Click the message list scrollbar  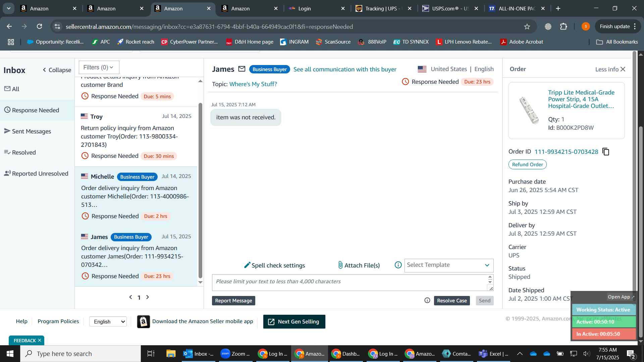(x=200, y=190)
